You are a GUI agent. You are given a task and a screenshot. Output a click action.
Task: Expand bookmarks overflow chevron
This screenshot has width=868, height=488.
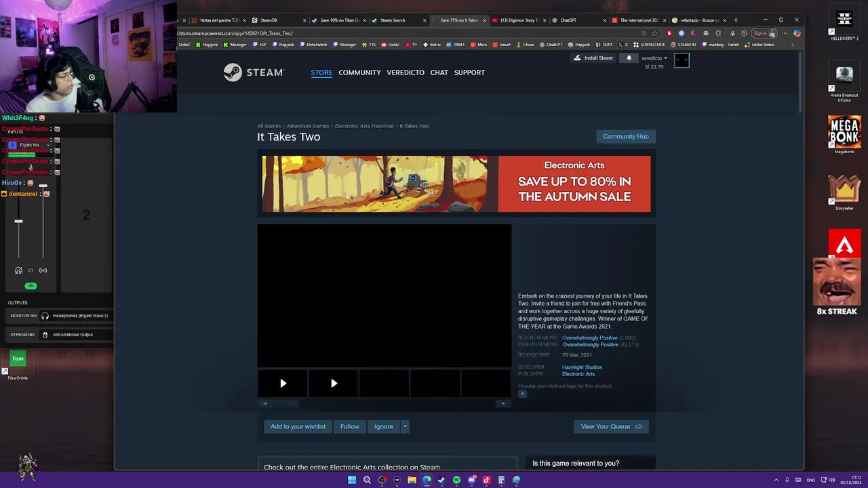(x=792, y=45)
